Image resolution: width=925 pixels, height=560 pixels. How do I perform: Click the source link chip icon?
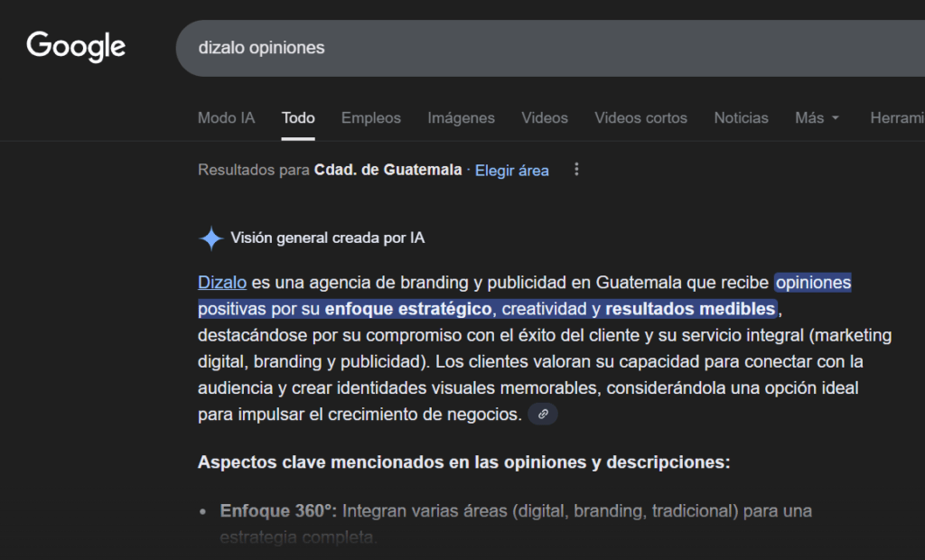pyautogui.click(x=543, y=415)
